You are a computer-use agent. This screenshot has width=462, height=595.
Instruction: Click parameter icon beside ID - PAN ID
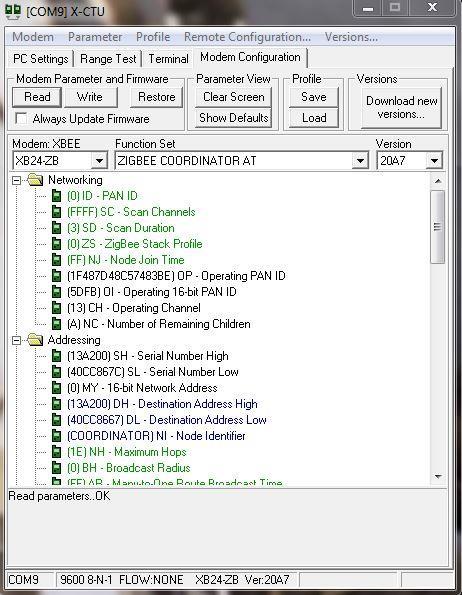(x=56, y=196)
